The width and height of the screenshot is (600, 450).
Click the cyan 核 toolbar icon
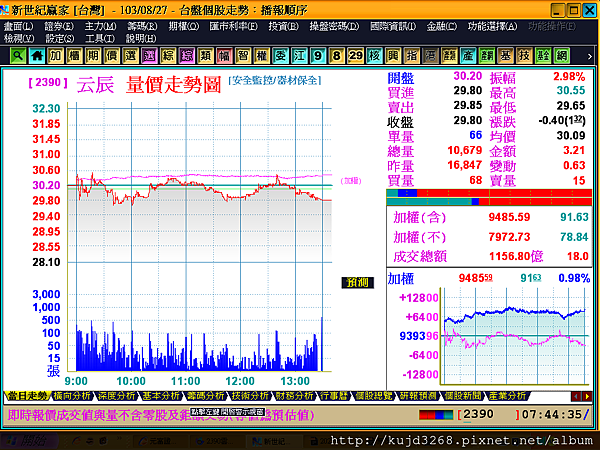pyautogui.click(x=374, y=56)
